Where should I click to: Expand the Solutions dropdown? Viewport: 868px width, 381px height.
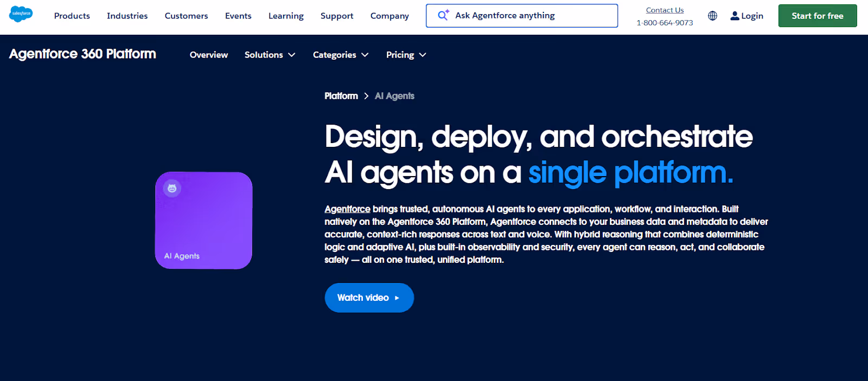(270, 55)
